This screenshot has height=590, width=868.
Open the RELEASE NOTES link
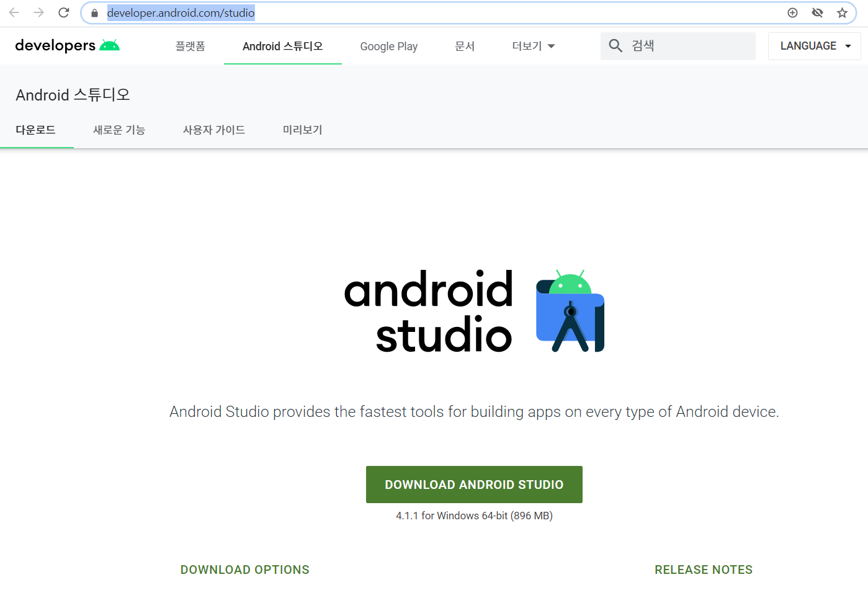pos(704,570)
